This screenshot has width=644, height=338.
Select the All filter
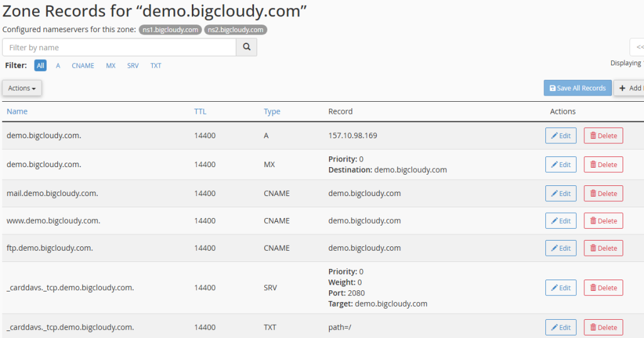(40, 65)
